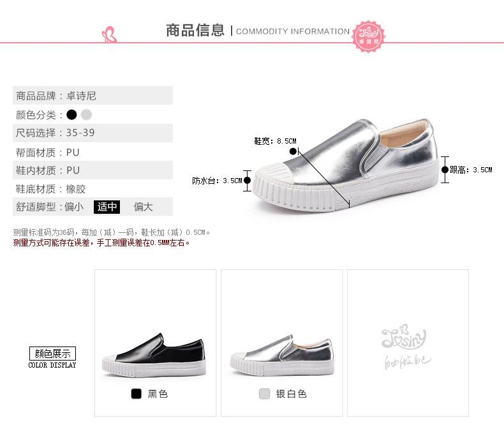The width and height of the screenshot is (504, 425).
Task: Click the gray square swatch beside 银白色
Action: pos(264,394)
